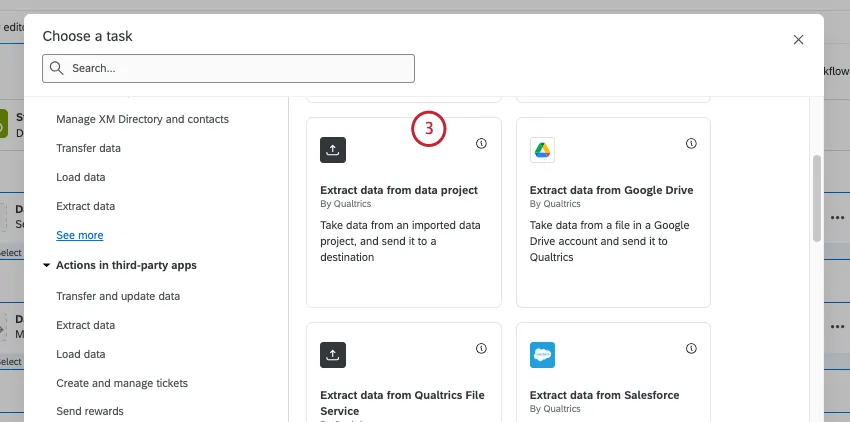
Task: Select Extract data from Google Drive task
Action: pyautogui.click(x=611, y=190)
